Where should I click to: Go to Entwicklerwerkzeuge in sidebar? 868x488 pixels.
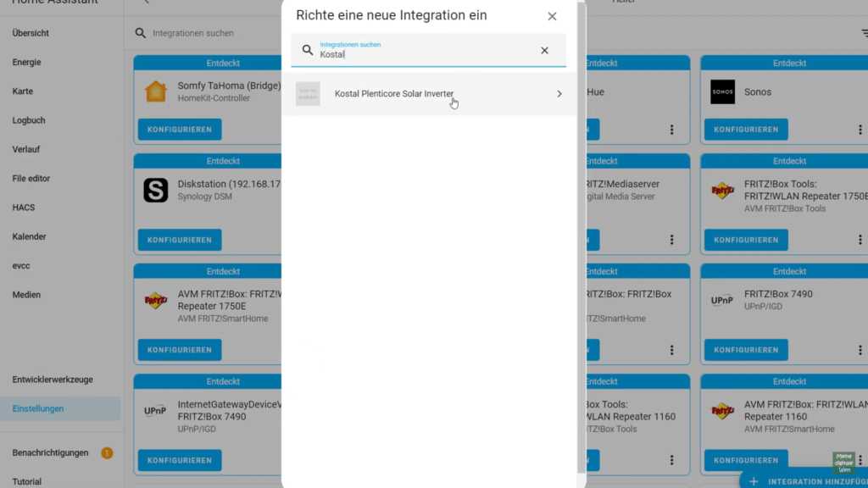53,380
